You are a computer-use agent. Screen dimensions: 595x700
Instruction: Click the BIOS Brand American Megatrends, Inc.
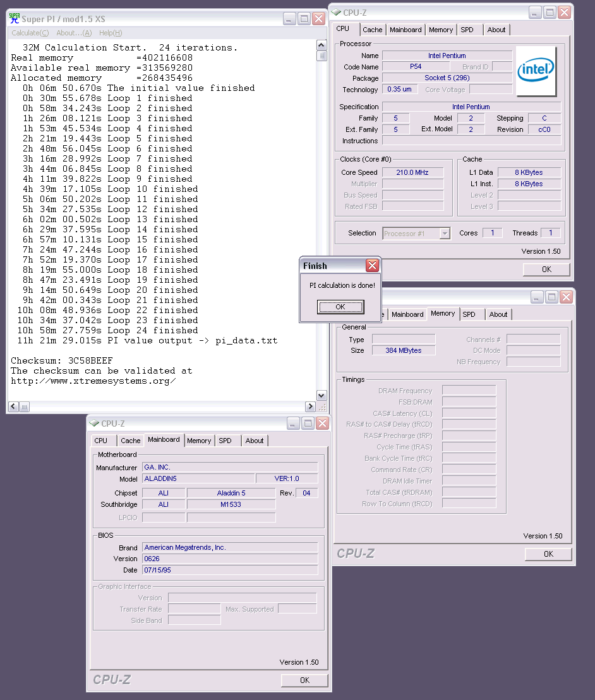point(230,547)
